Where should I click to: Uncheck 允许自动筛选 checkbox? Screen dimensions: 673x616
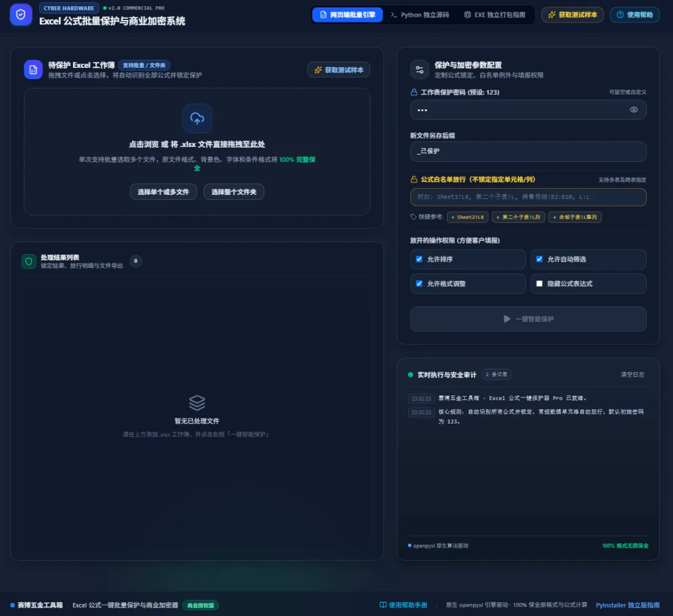pos(540,259)
